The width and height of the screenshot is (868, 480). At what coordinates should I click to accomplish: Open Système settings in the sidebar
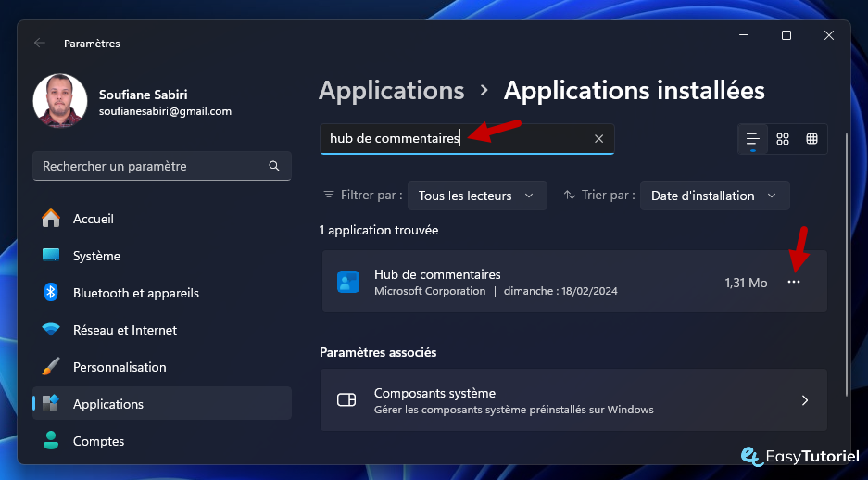[x=161, y=256]
